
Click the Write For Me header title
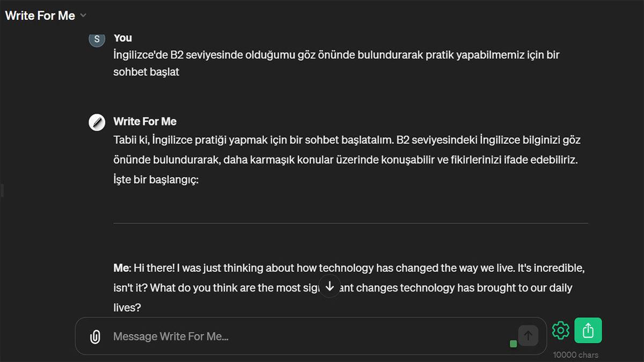pos(40,16)
